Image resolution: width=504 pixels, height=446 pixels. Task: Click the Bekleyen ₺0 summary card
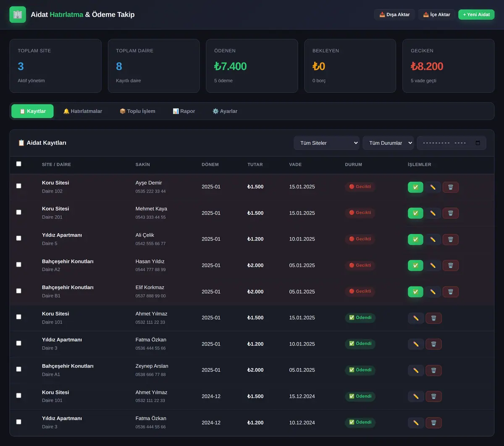click(350, 66)
